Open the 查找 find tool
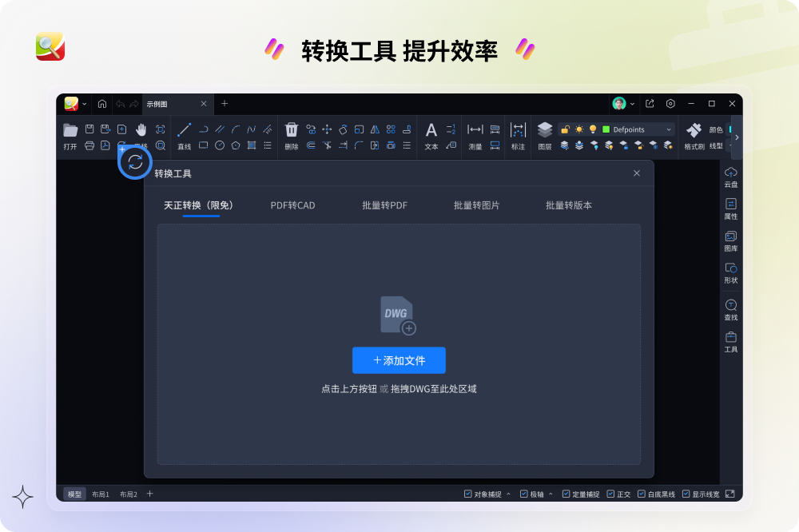This screenshot has width=799, height=532. (731, 309)
